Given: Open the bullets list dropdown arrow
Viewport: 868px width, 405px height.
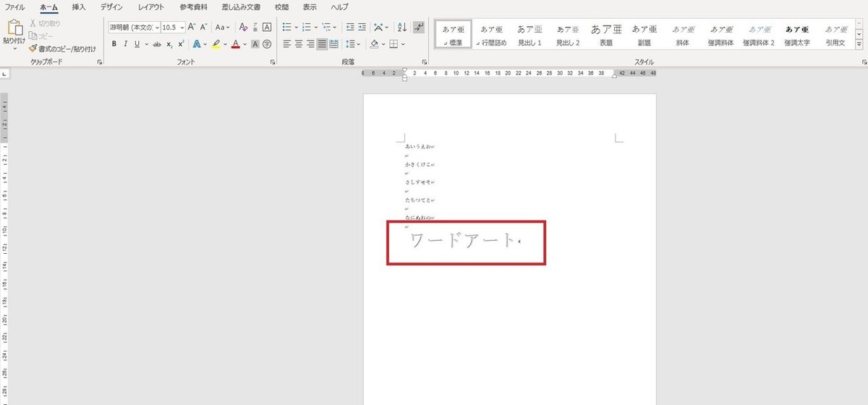Looking at the screenshot, I should pyautogui.click(x=297, y=27).
